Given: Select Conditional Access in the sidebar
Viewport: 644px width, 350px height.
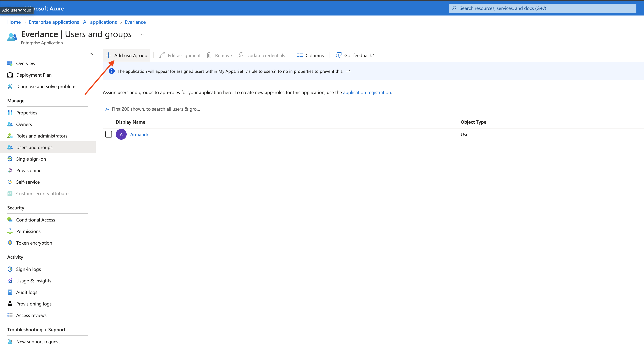Looking at the screenshot, I should 36,220.
